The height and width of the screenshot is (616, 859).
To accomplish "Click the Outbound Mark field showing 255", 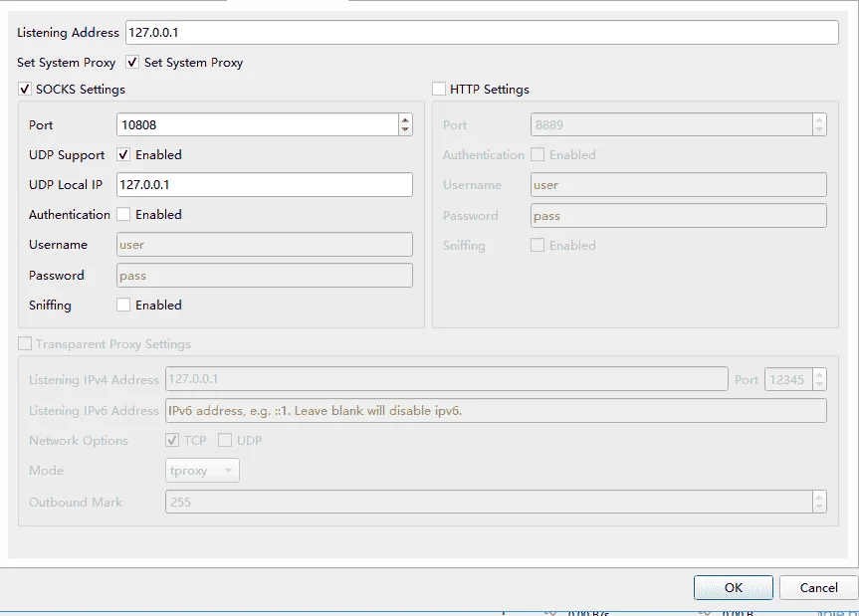I will pyautogui.click(x=489, y=502).
